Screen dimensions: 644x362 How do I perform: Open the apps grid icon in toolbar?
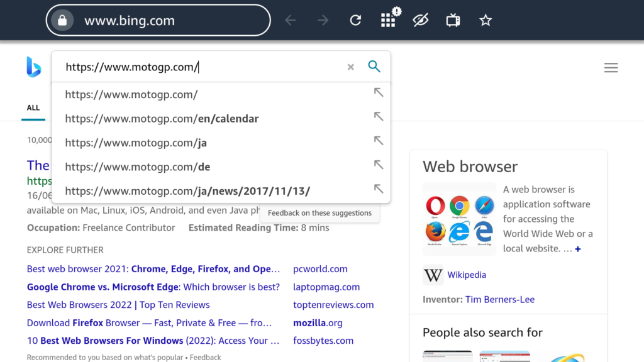(x=389, y=21)
